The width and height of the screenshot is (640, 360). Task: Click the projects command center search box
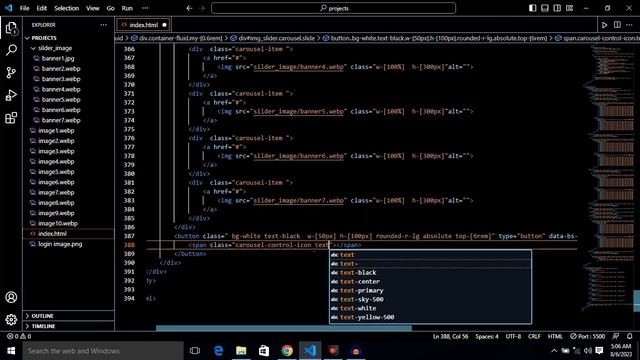pyautogui.click(x=333, y=8)
